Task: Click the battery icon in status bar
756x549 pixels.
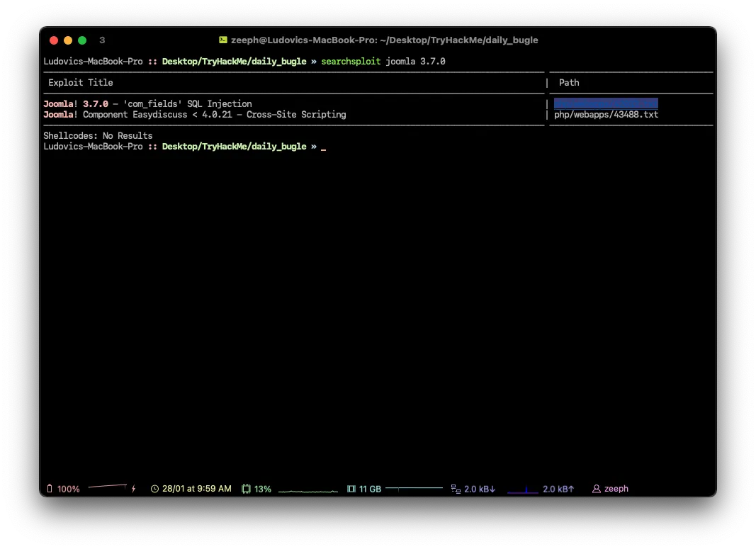Action: [50, 489]
